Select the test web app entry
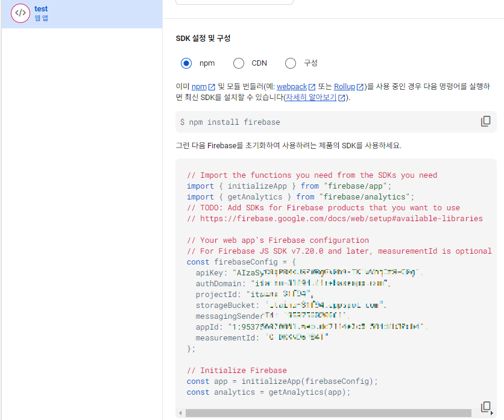 82,13
